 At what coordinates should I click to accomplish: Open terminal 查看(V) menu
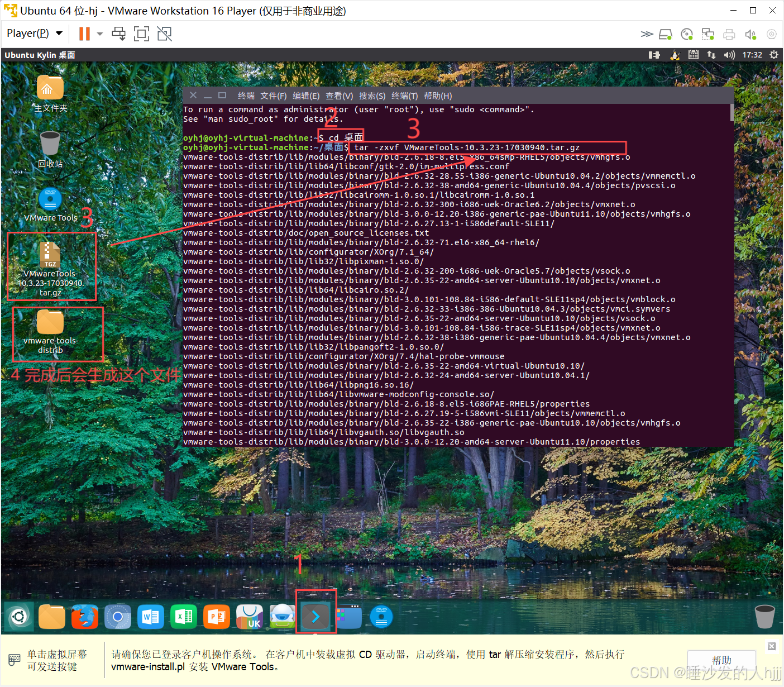[x=340, y=96]
